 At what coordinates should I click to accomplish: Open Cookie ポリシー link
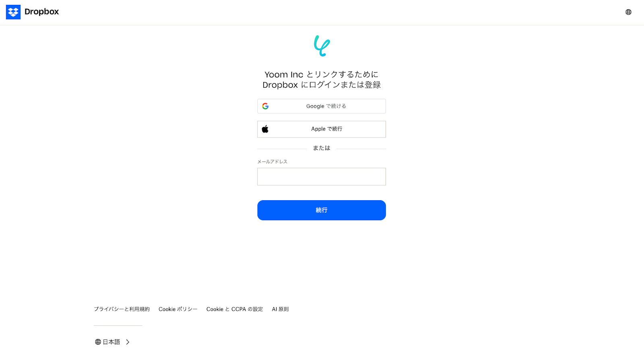coord(178,309)
